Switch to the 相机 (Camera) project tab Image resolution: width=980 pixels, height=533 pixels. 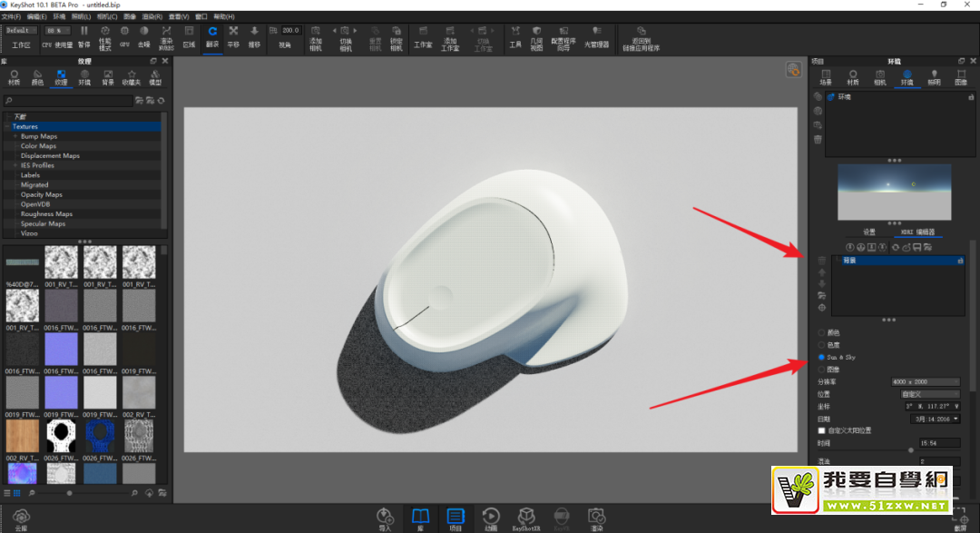tap(880, 77)
